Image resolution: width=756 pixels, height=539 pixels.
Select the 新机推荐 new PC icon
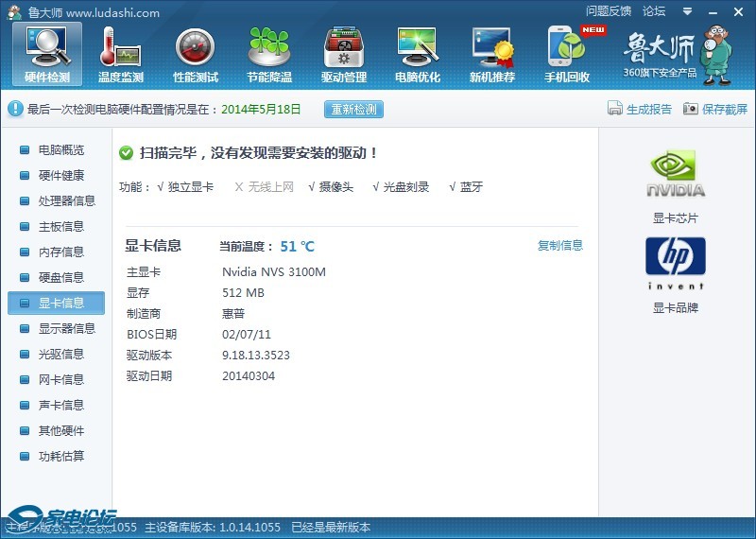[492, 53]
